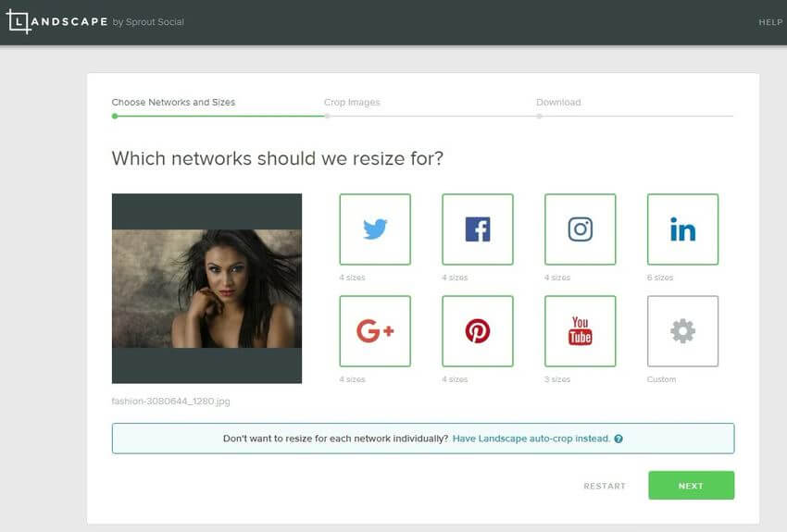Click the '4 sizes' label under Google+
Image resolution: width=787 pixels, height=532 pixels.
pyautogui.click(x=352, y=379)
